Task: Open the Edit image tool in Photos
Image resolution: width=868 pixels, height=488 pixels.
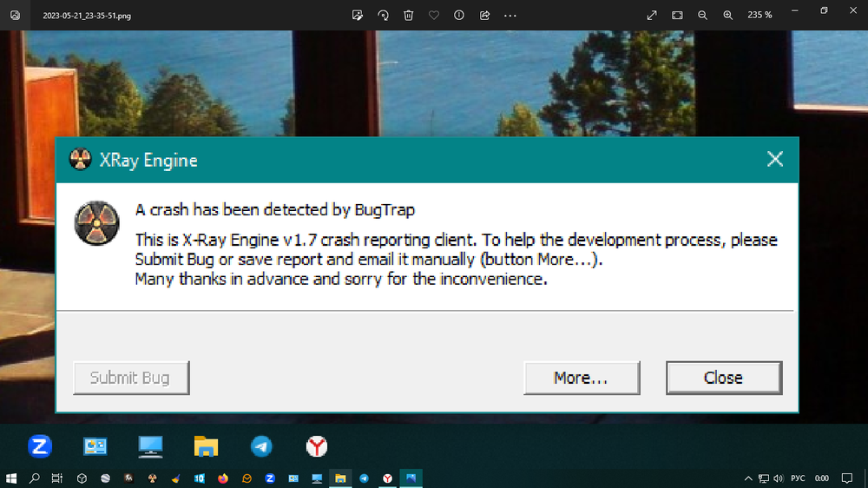Action: pos(357,16)
